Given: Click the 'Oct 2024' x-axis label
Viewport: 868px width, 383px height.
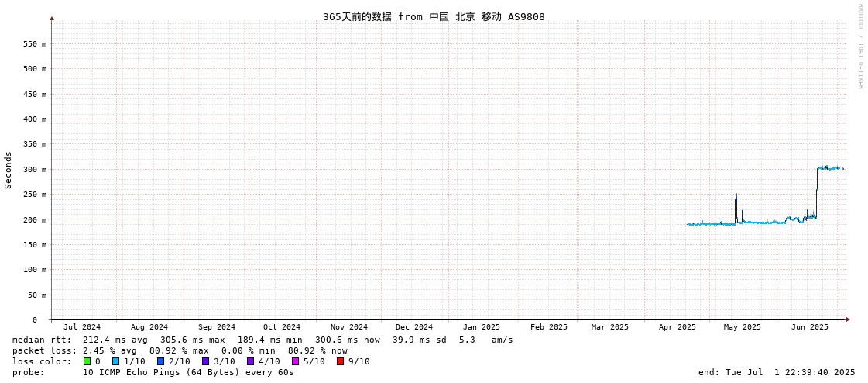Looking at the screenshot, I should coord(283,327).
